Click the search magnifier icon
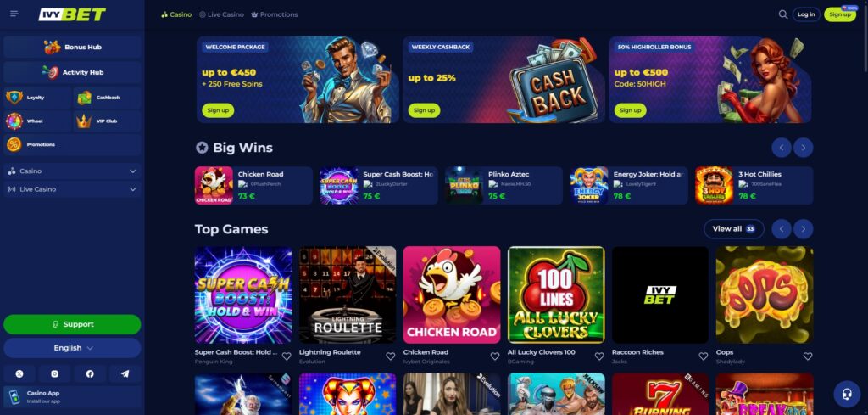The width and height of the screenshot is (868, 415). 782,14
